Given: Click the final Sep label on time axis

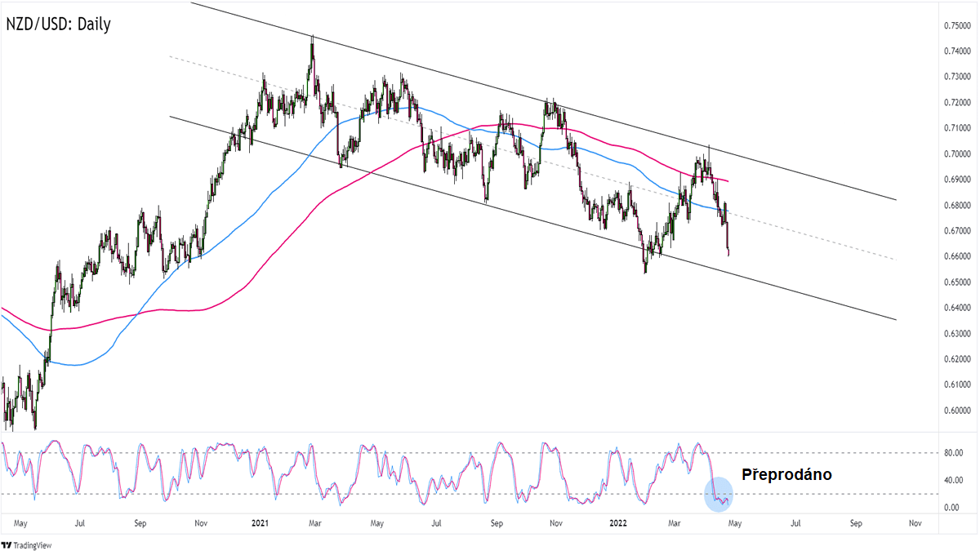Looking at the screenshot, I should coord(856,522).
